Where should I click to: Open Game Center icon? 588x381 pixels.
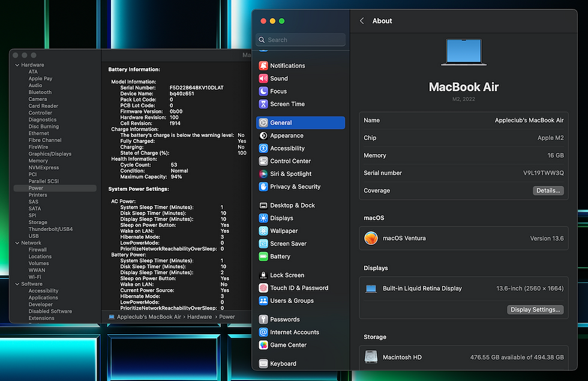click(x=263, y=344)
